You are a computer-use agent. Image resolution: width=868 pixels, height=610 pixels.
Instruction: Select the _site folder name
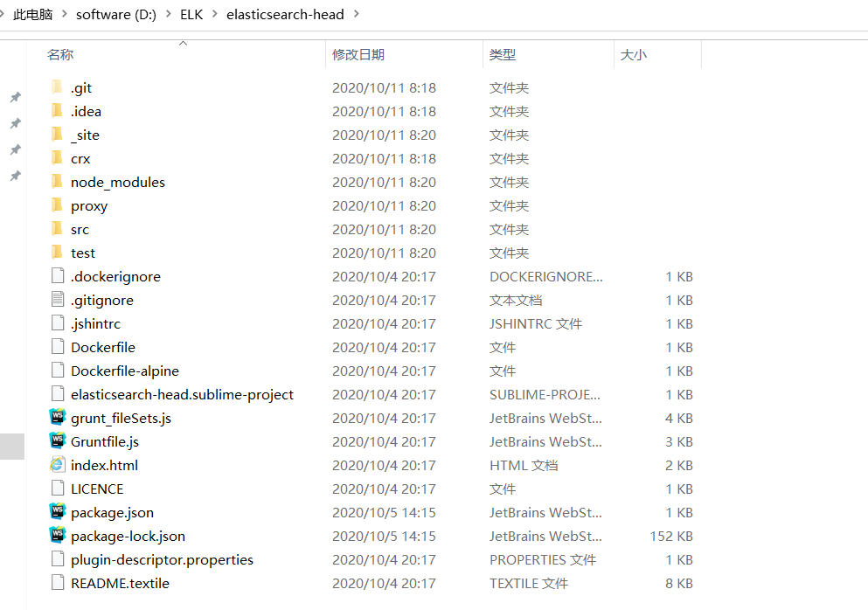pos(86,135)
